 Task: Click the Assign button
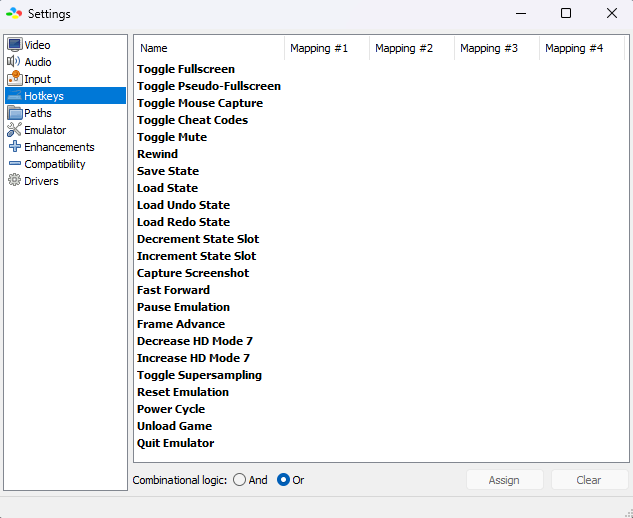pos(504,480)
